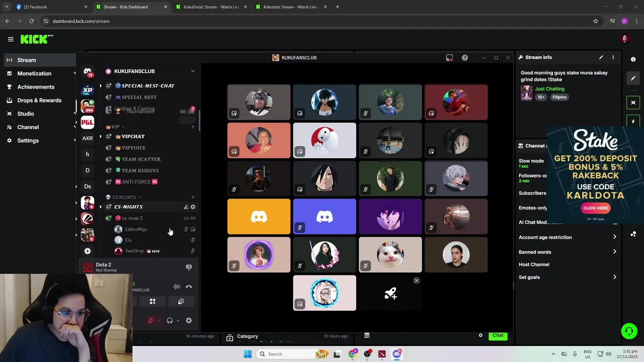The height and width of the screenshot is (362, 644).
Task: Open Discord user settings gear
Action: (189, 320)
